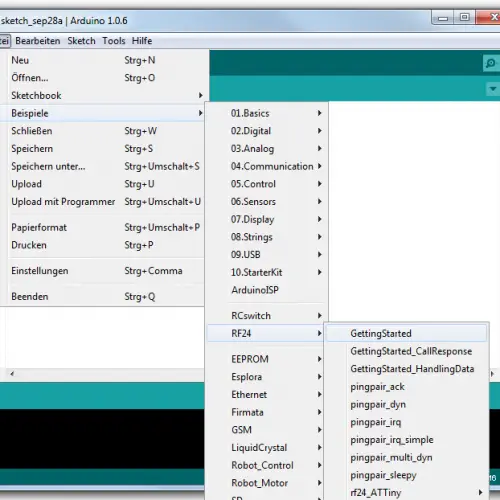
Task: Load GettingStarted_HandlingData example
Action: pos(406,369)
